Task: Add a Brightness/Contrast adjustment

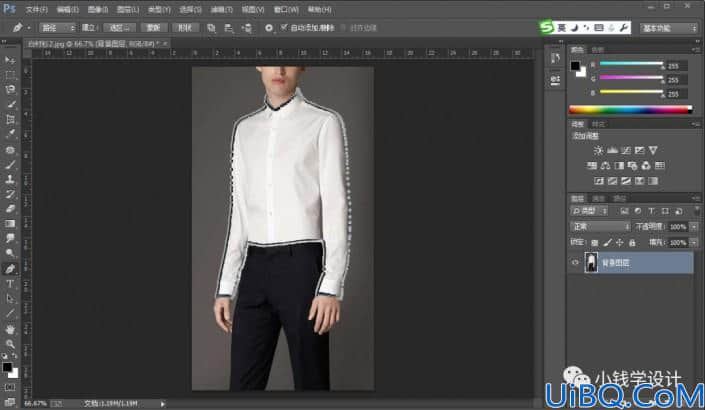Action: pyautogui.click(x=598, y=150)
